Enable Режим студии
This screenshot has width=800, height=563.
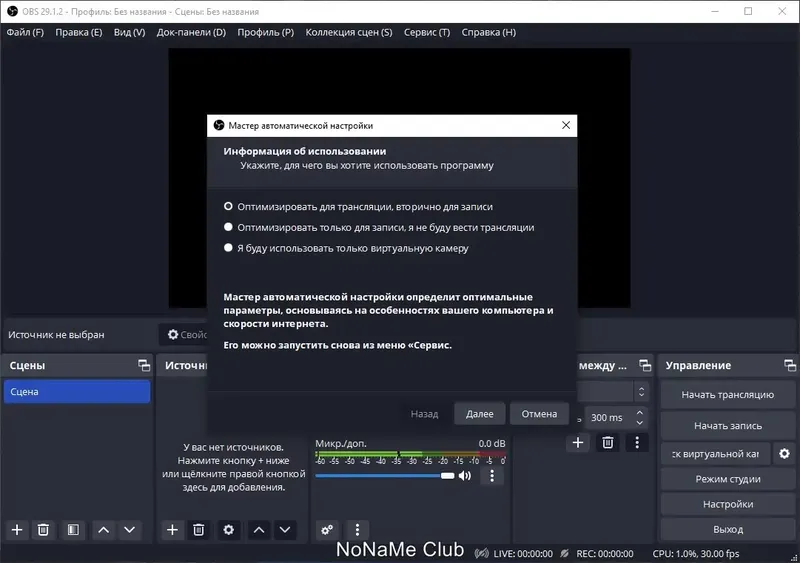728,479
